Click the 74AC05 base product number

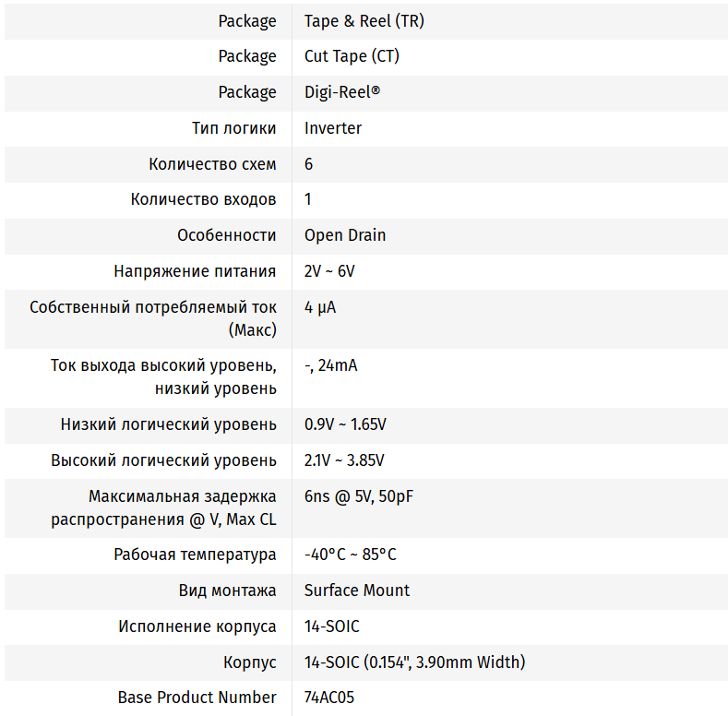click(x=329, y=698)
